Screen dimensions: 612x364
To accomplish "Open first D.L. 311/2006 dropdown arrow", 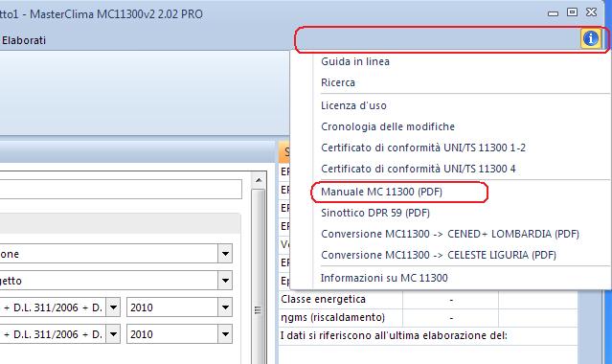I will click(113, 307).
